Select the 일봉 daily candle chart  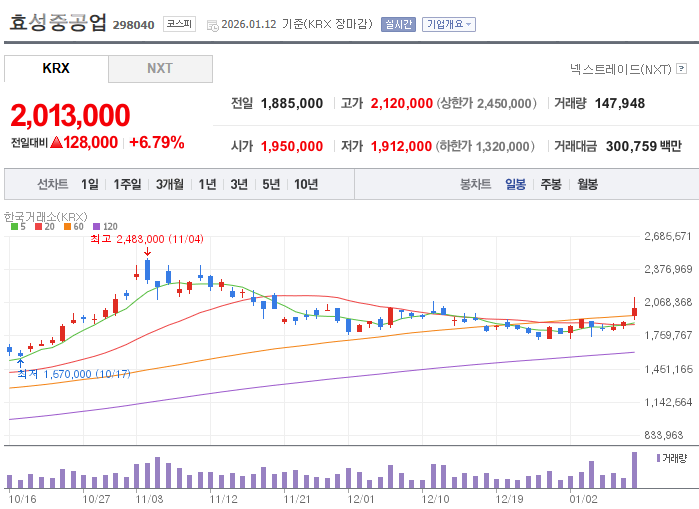pyautogui.click(x=515, y=184)
